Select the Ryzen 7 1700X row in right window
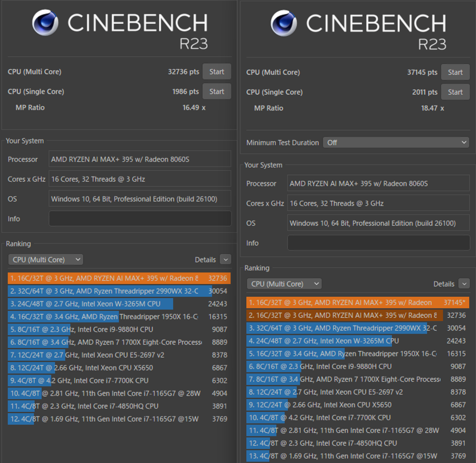476x463 pixels. click(358, 379)
